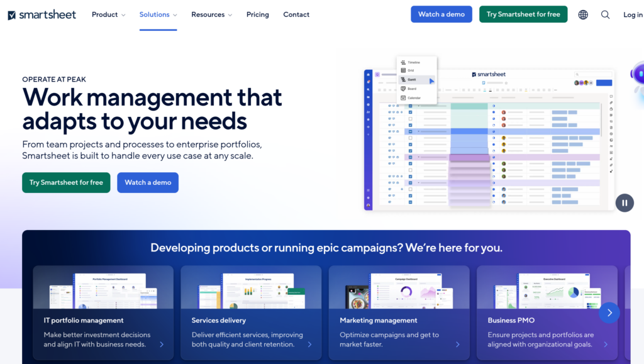Pause the hero animation video
The width and height of the screenshot is (644, 364).
(625, 202)
